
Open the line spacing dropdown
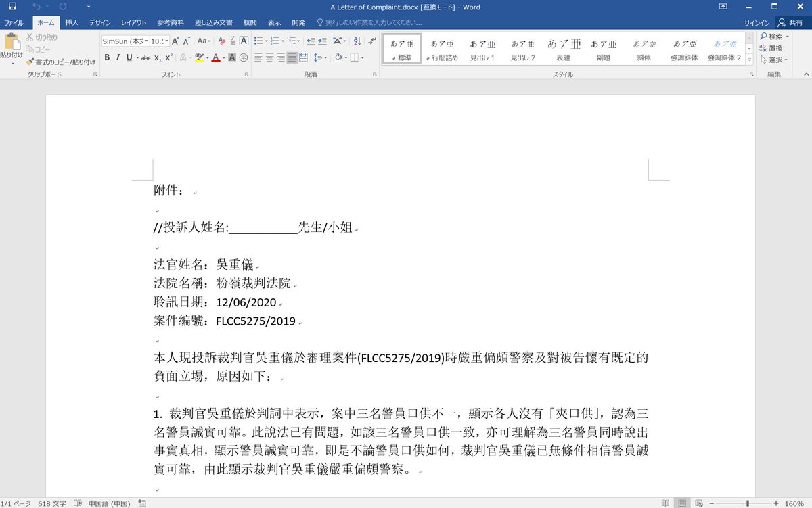320,57
